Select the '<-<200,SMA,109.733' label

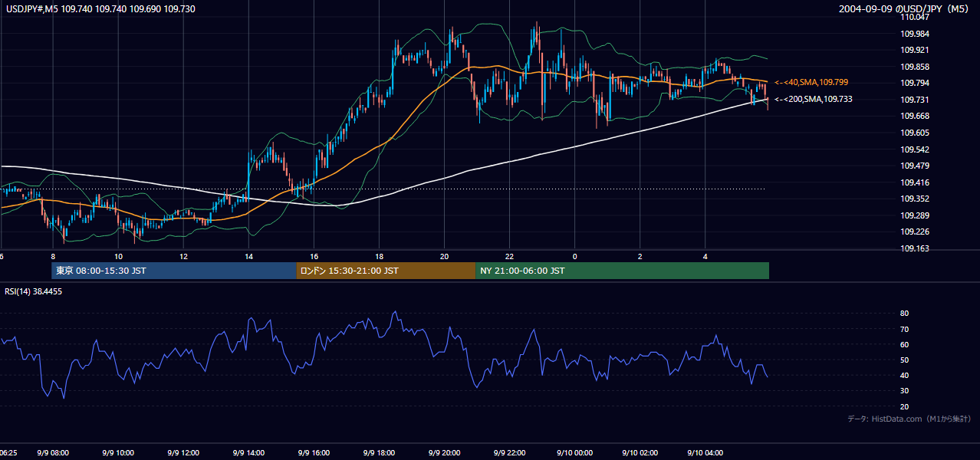pos(813,99)
